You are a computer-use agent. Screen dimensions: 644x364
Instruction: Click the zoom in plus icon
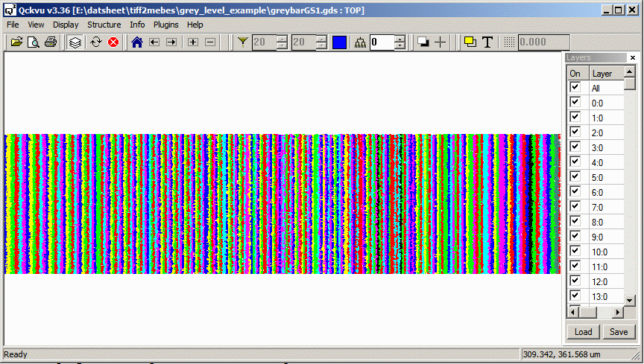tap(193, 42)
